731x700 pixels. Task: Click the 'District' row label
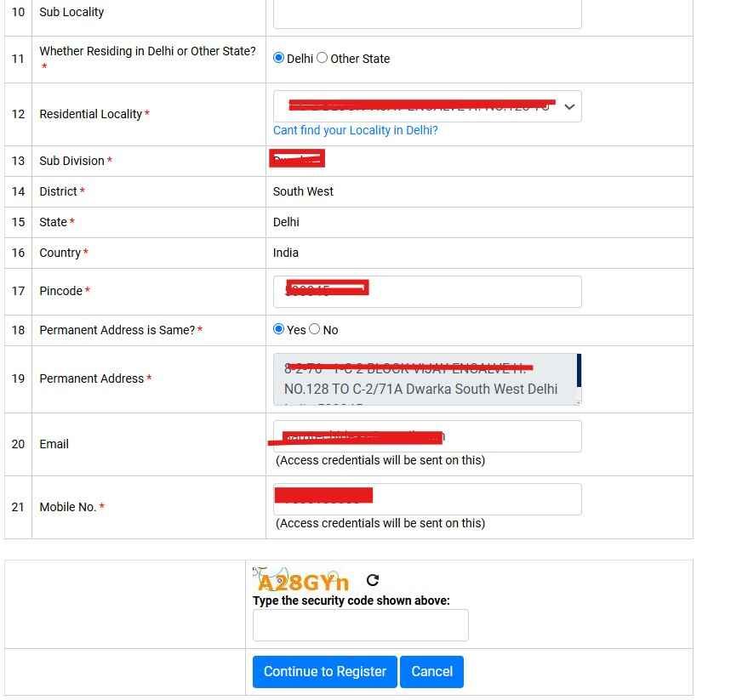58,191
